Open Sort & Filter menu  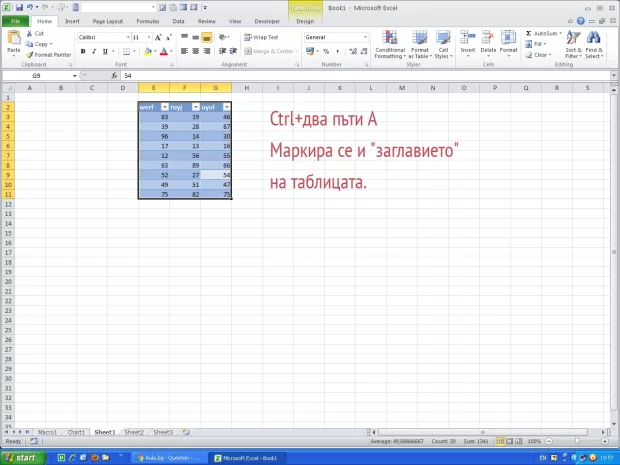coord(573,45)
